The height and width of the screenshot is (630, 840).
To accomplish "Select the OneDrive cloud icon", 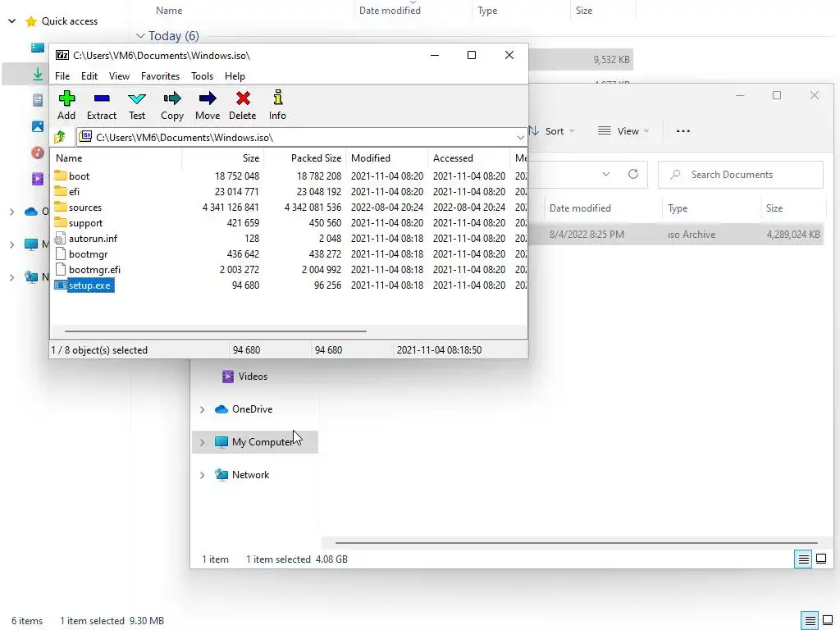I will [x=221, y=409].
